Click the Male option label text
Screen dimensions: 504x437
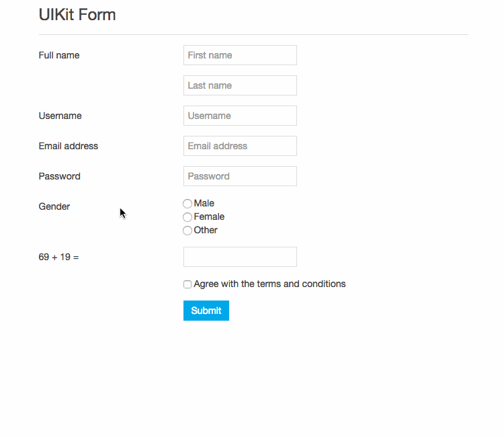(204, 203)
